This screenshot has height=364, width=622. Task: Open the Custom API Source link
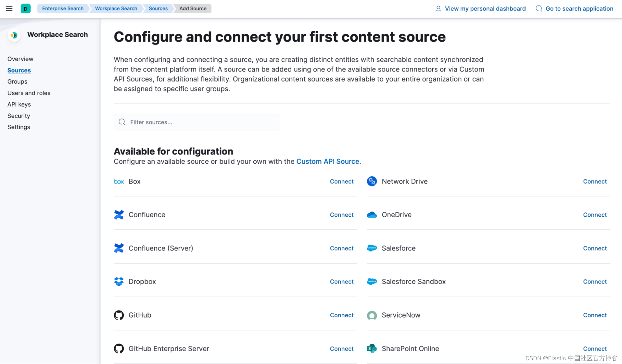pyautogui.click(x=327, y=161)
